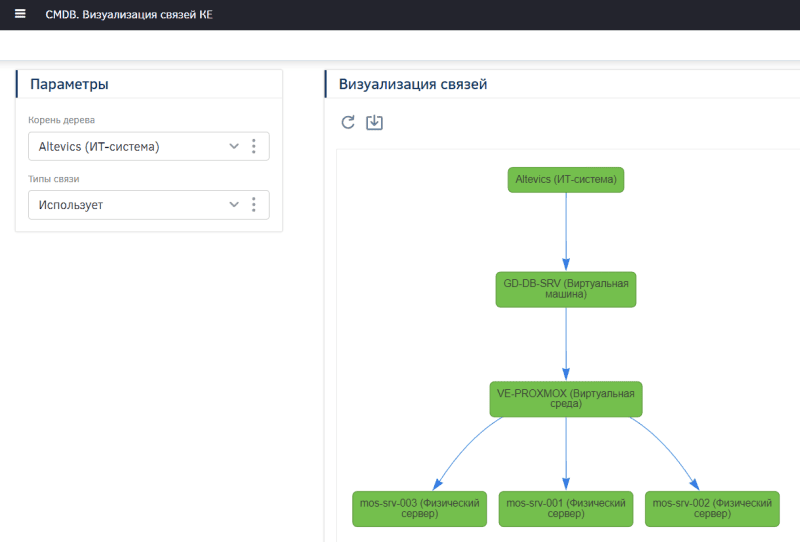Click the CMDB. Визуализация связей КЕ page title

coord(129,15)
